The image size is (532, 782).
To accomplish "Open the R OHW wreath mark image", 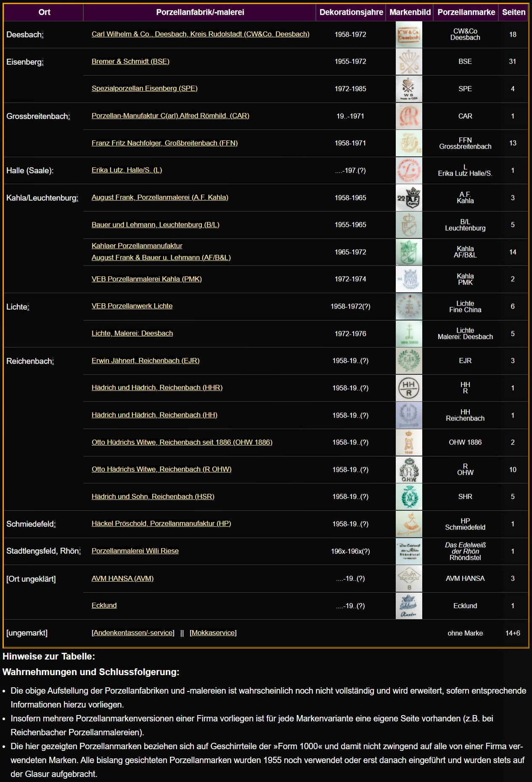I will [x=409, y=470].
